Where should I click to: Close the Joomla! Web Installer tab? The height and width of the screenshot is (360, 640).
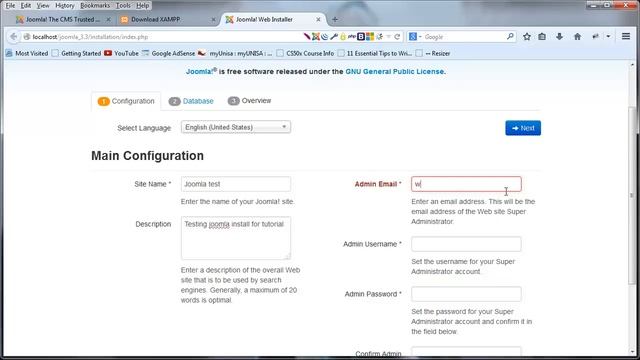pos(318,19)
